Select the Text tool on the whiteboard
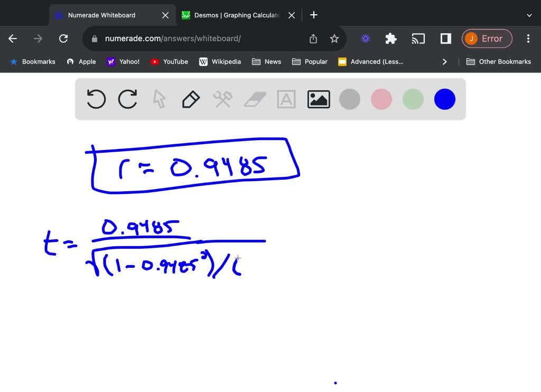The width and height of the screenshot is (541, 392). coord(286,99)
